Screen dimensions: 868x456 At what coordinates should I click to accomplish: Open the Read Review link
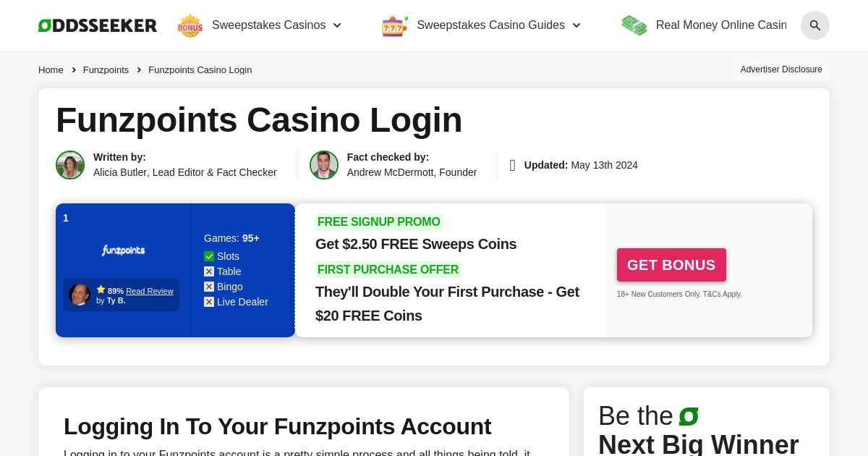click(x=150, y=291)
